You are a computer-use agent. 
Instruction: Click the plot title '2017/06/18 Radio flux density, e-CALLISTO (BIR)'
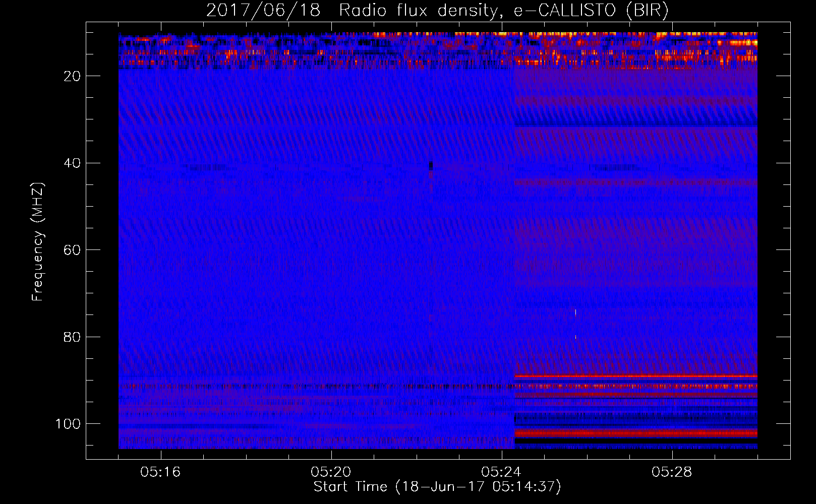coord(437,11)
